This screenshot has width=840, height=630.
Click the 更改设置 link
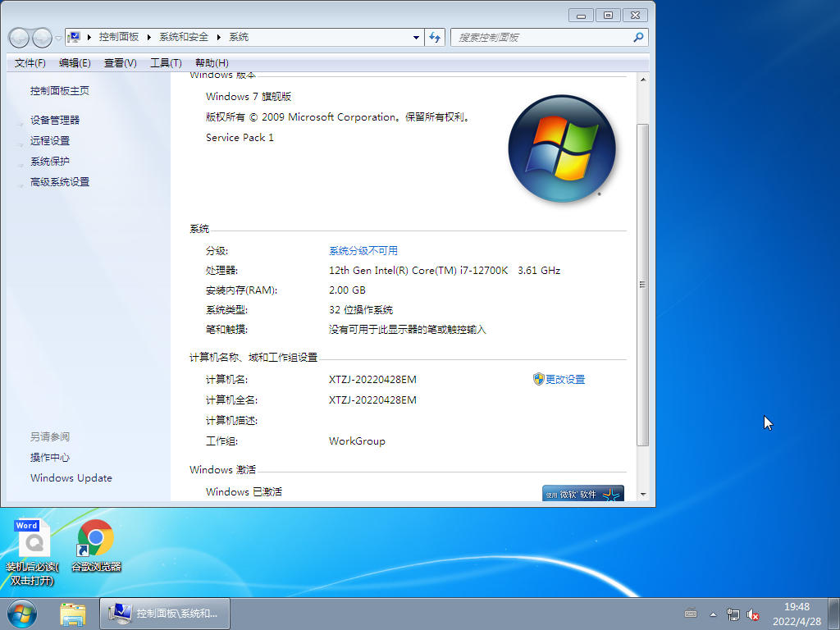tap(565, 379)
